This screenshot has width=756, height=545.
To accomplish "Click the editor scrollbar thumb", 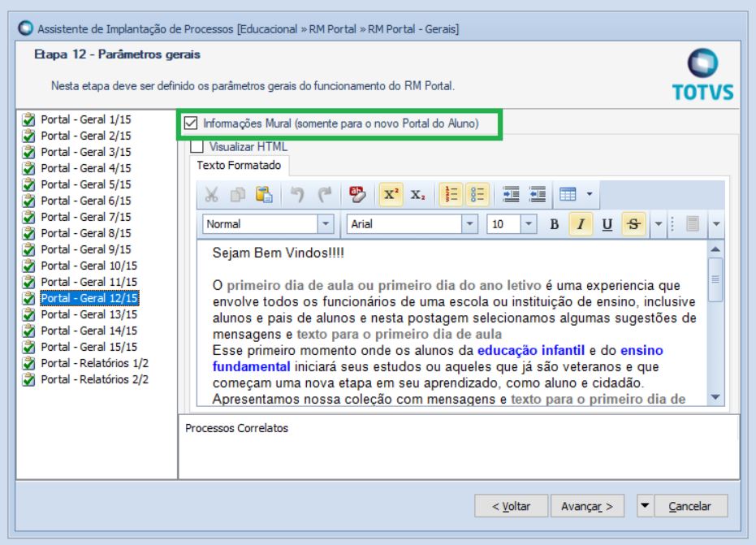I will [715, 279].
